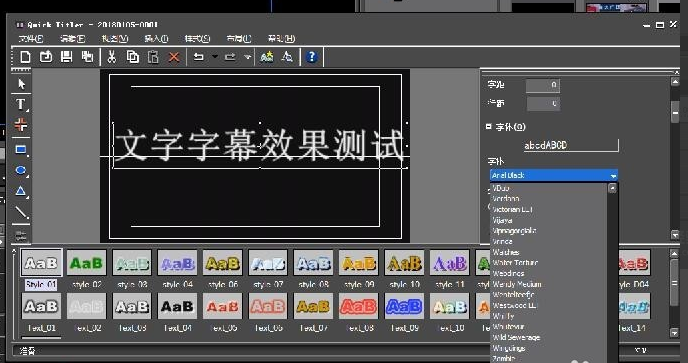
Task: Select the blue rectangle shape tool
Action: click(x=21, y=150)
